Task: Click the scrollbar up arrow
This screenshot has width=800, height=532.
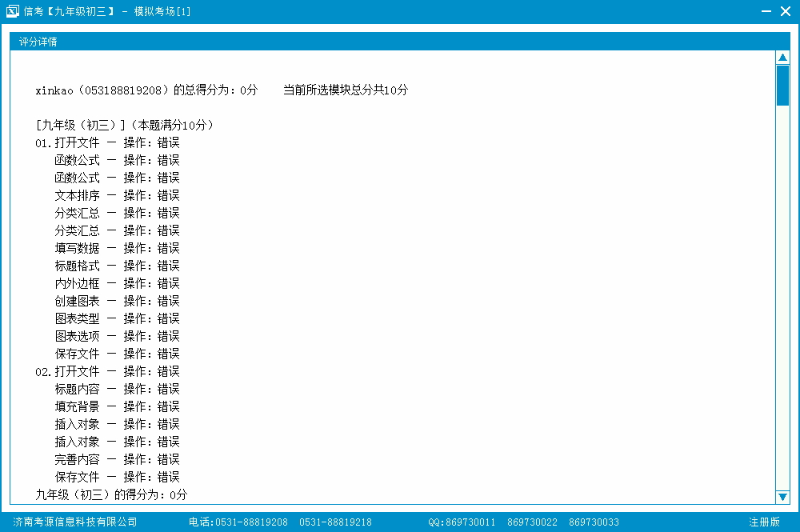Action: [782, 58]
